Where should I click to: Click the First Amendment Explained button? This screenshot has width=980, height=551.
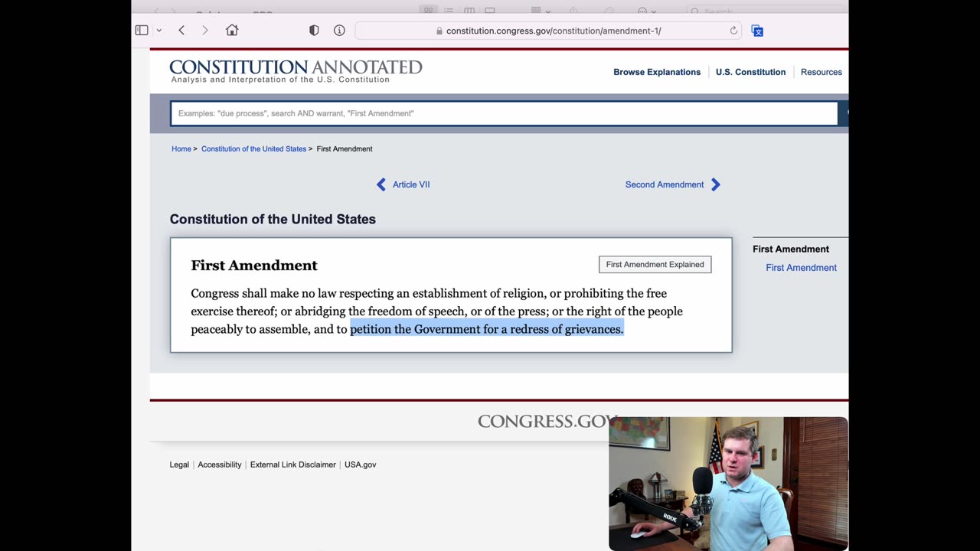[x=655, y=264]
